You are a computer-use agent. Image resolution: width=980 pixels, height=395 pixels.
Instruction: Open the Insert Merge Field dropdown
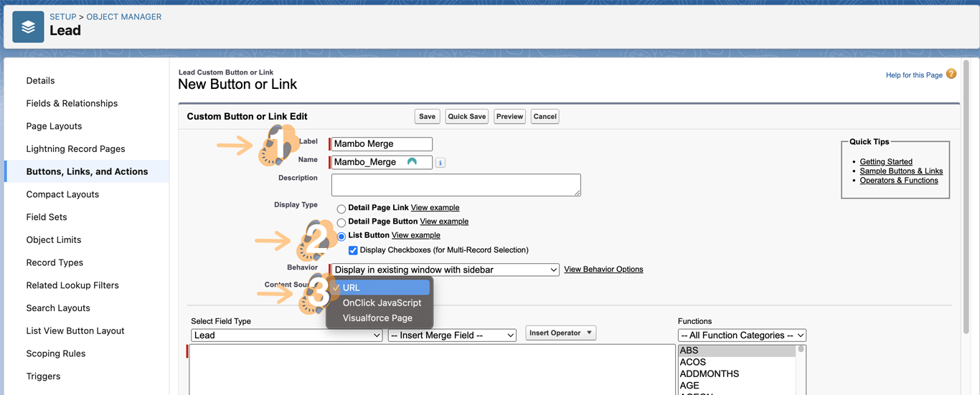[452, 335]
